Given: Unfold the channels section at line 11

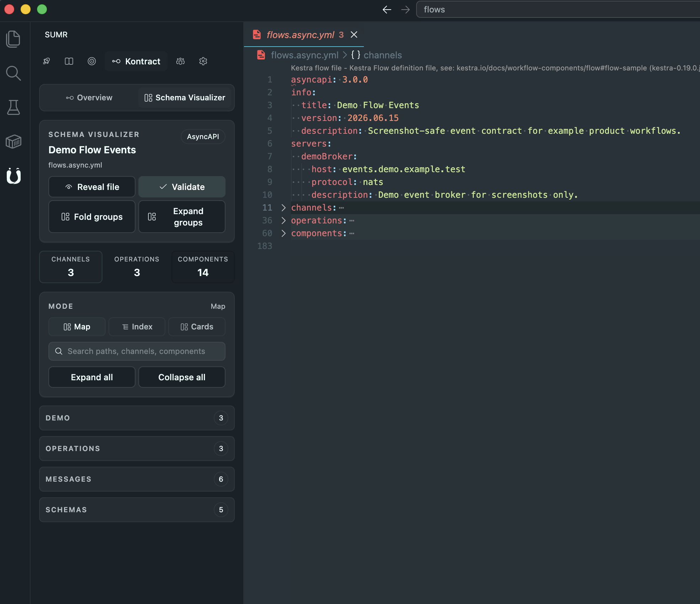Looking at the screenshot, I should pos(283,208).
